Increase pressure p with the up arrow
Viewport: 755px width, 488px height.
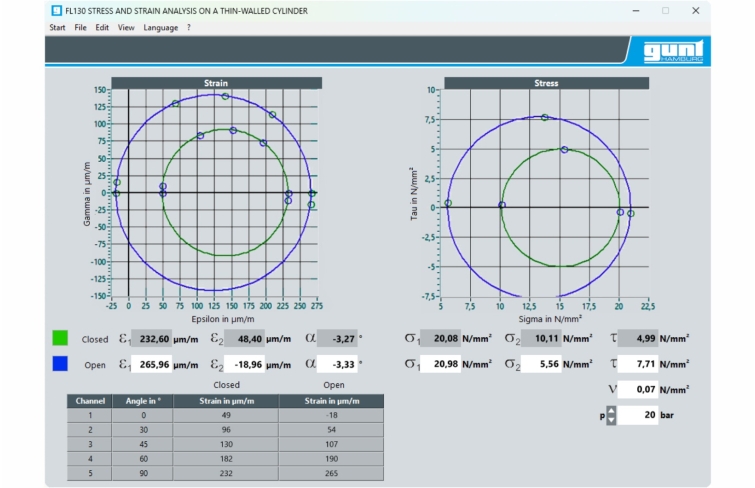[x=611, y=410]
